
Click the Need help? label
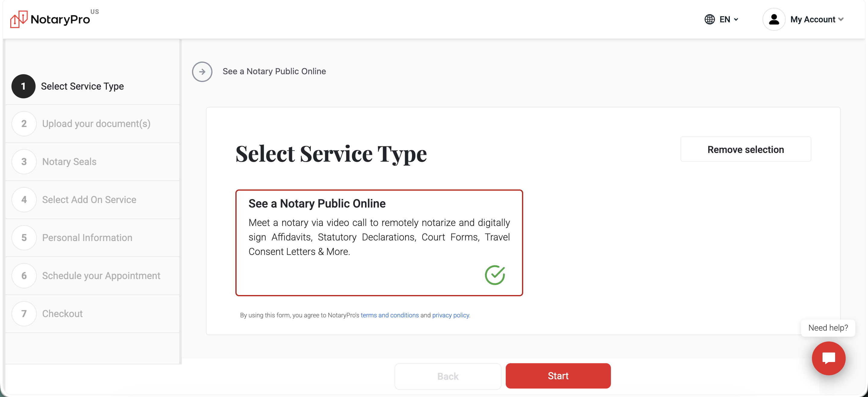[x=828, y=328]
